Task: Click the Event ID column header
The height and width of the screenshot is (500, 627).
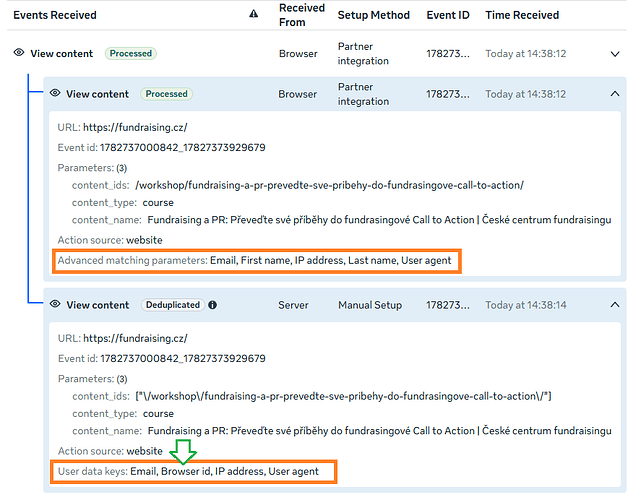Action: 448,15
